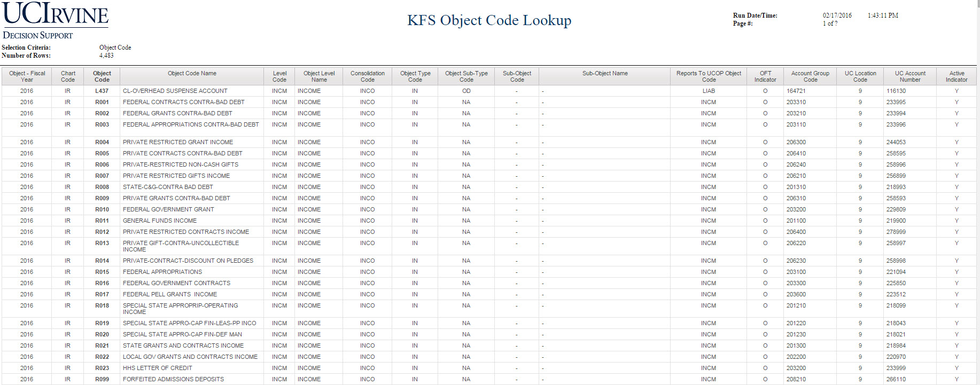Click STATE-C&G-CONTRA BAD DEBT name

click(168, 187)
